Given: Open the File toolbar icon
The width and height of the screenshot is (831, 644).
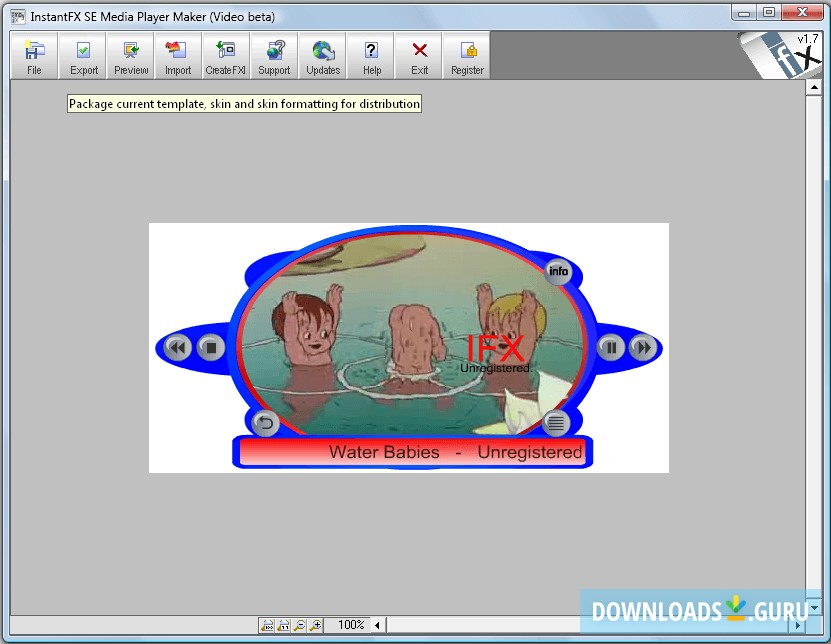Looking at the screenshot, I should pos(34,55).
